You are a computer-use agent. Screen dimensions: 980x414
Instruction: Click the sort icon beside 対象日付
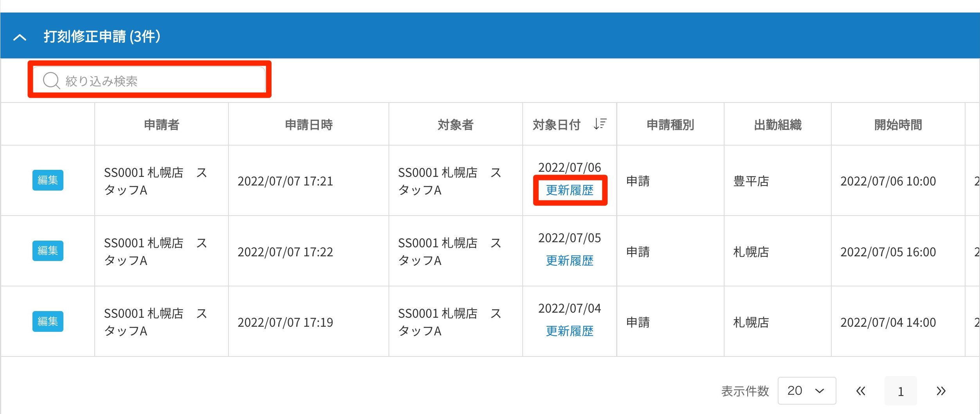pyautogui.click(x=599, y=124)
